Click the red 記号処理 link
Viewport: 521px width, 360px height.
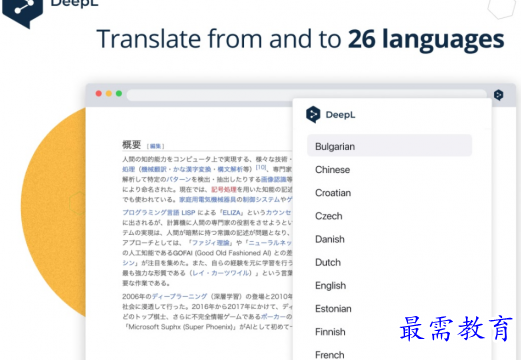coord(224,189)
